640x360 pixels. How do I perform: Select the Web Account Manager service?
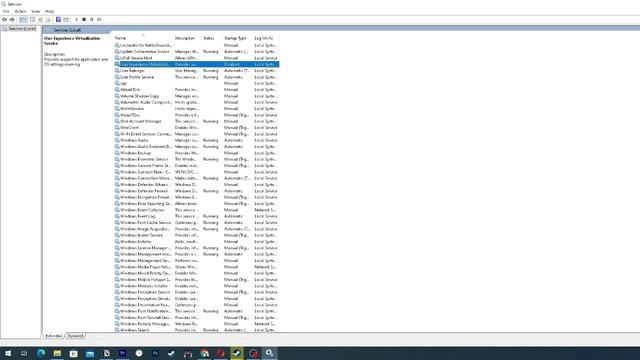click(x=197, y=121)
